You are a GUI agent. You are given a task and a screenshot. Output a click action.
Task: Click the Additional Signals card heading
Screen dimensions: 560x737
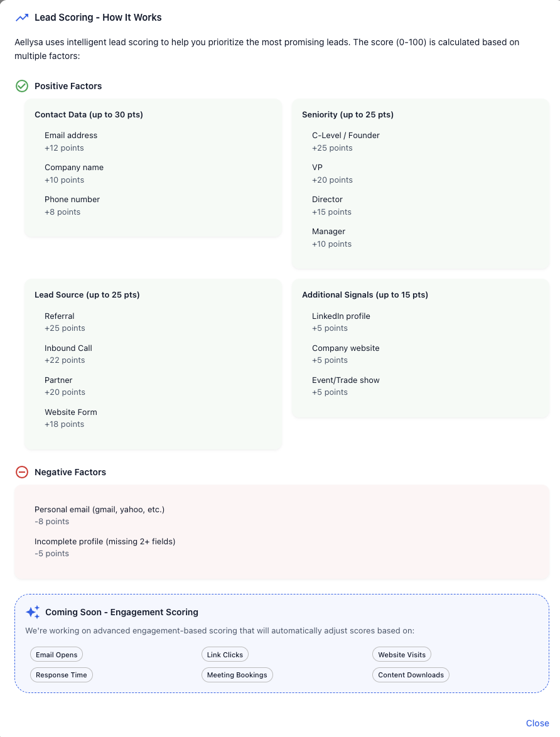365,295
